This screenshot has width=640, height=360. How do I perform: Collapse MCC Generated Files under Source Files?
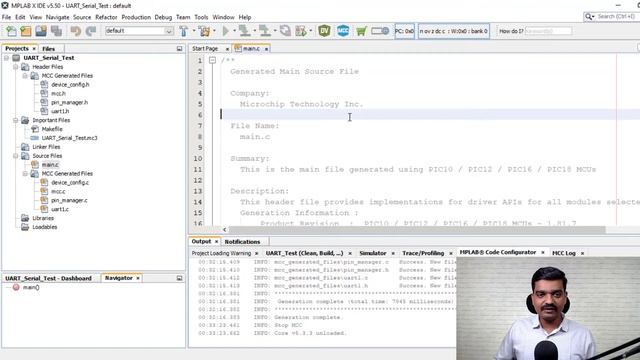(x=25, y=174)
